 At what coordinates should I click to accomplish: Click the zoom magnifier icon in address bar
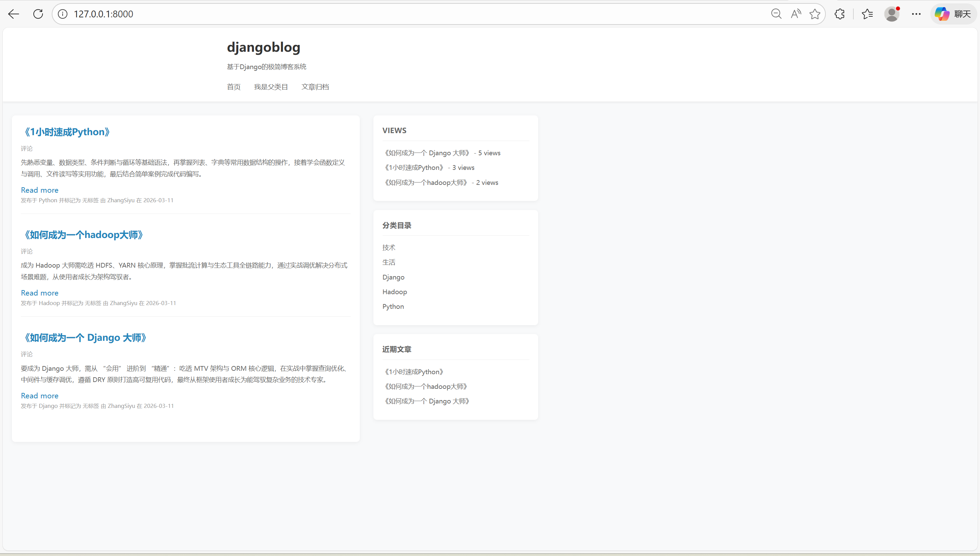(x=776, y=14)
